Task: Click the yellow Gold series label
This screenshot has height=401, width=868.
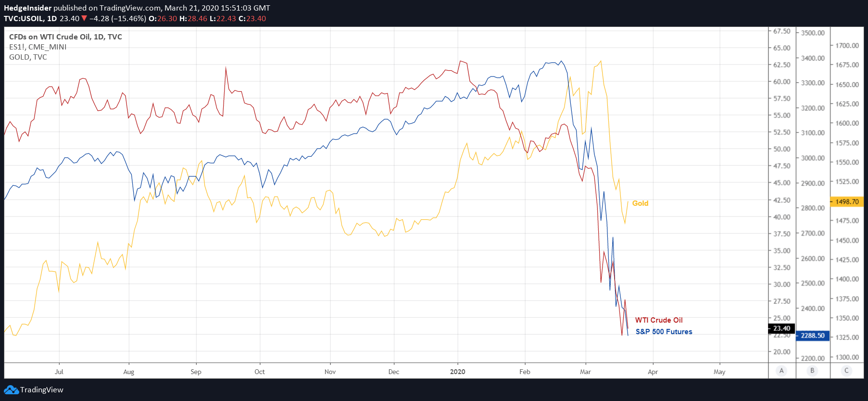Action: coord(640,203)
